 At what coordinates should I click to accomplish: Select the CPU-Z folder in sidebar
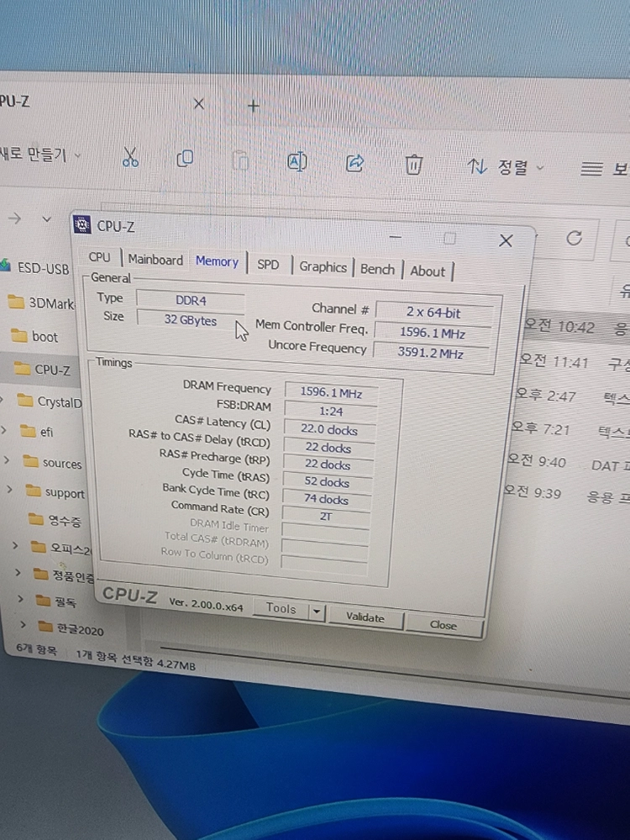click(43, 369)
